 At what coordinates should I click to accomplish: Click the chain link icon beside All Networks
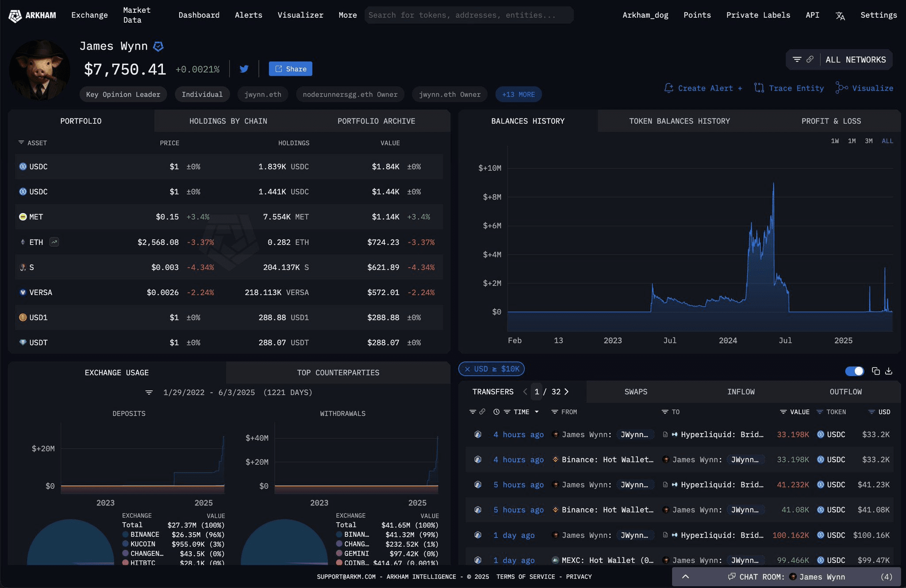click(x=810, y=59)
